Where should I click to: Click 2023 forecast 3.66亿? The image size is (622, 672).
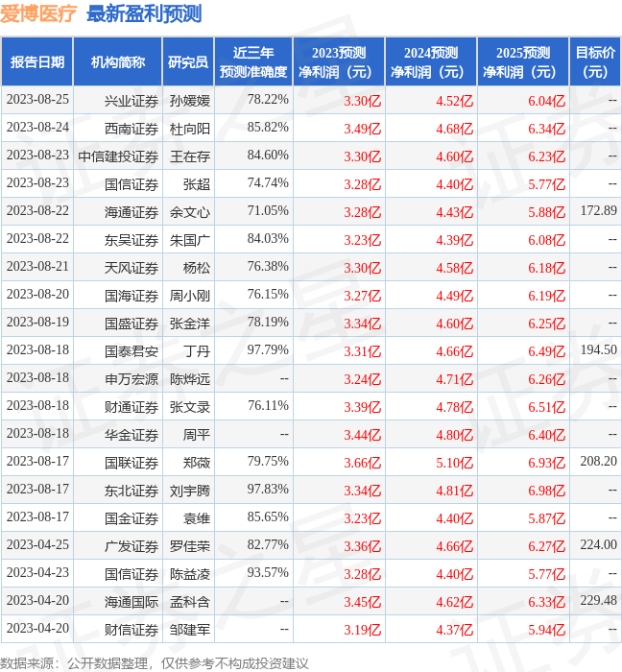click(363, 464)
